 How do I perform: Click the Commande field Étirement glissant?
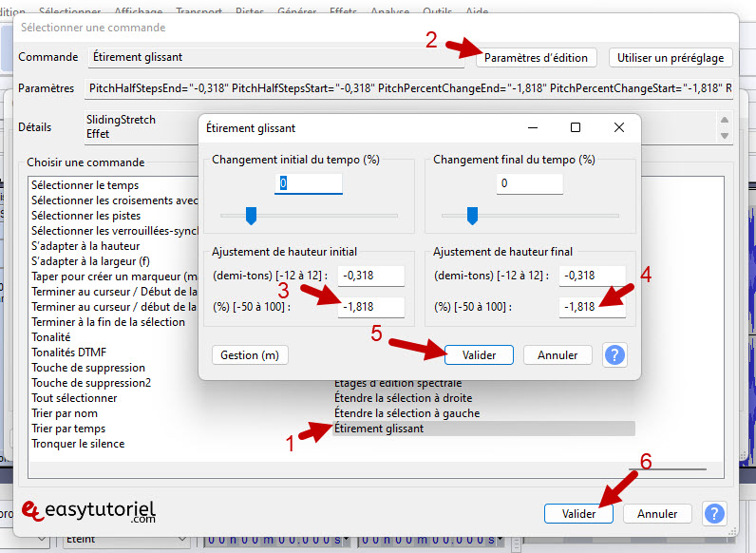coord(275,57)
